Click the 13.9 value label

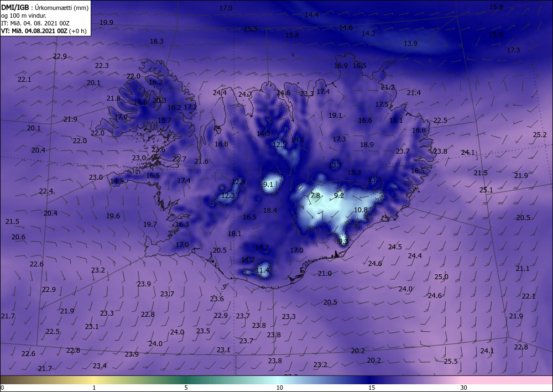pos(410,43)
